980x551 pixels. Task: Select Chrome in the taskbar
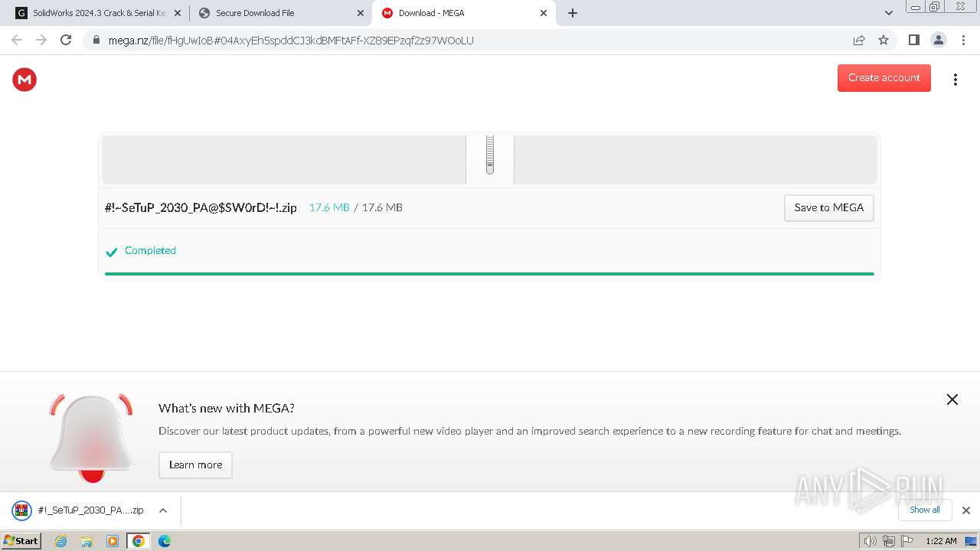tap(139, 541)
